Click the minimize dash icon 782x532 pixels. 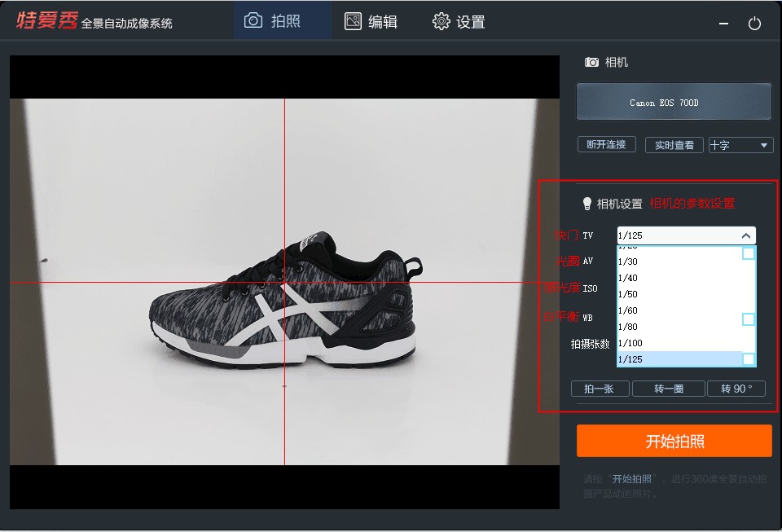pos(723,24)
